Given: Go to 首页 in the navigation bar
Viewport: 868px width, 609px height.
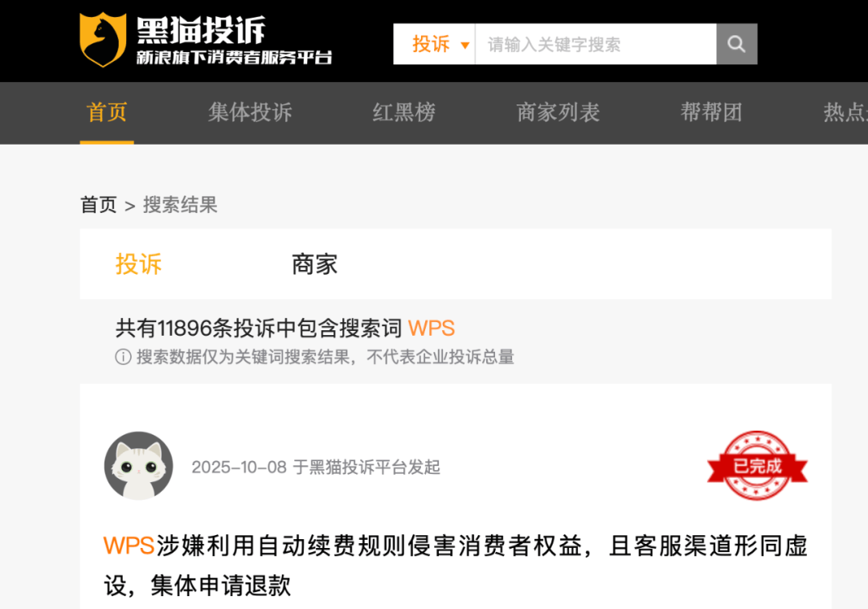Looking at the screenshot, I should [107, 112].
